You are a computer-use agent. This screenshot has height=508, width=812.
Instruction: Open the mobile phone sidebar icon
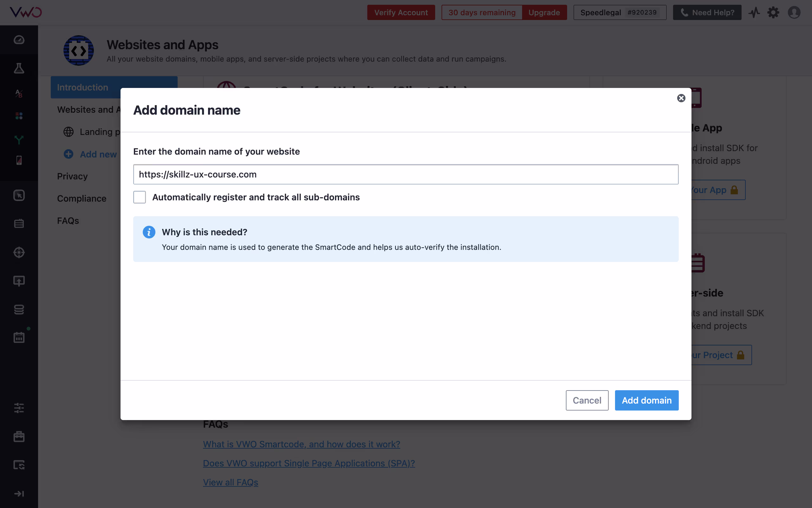[x=19, y=160]
